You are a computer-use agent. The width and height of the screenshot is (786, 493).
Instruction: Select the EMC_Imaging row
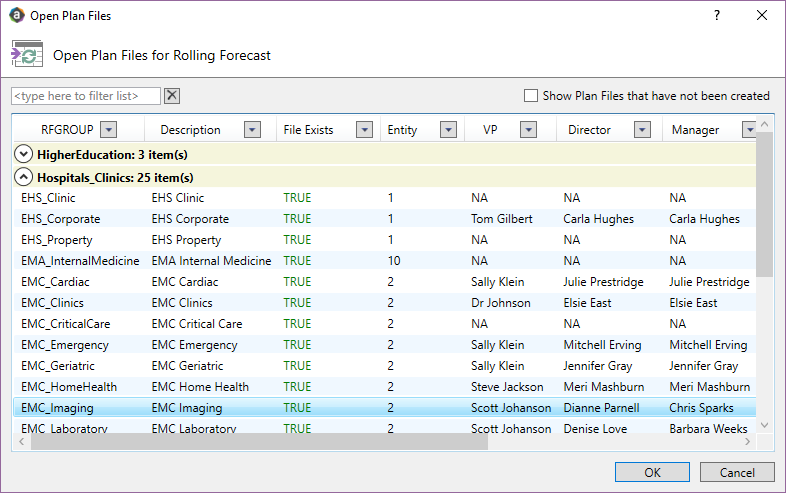tap(384, 408)
